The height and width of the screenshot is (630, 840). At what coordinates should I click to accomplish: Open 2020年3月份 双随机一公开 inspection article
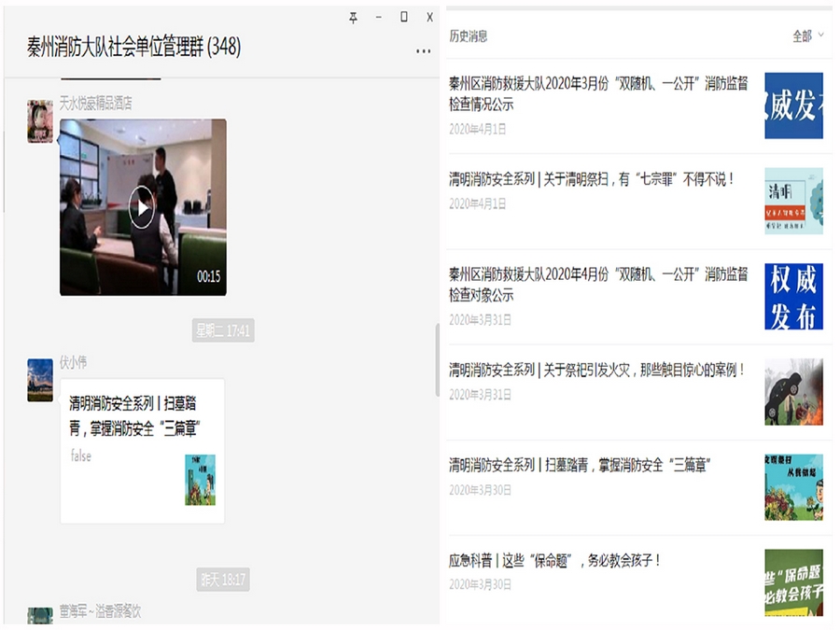tap(598, 93)
